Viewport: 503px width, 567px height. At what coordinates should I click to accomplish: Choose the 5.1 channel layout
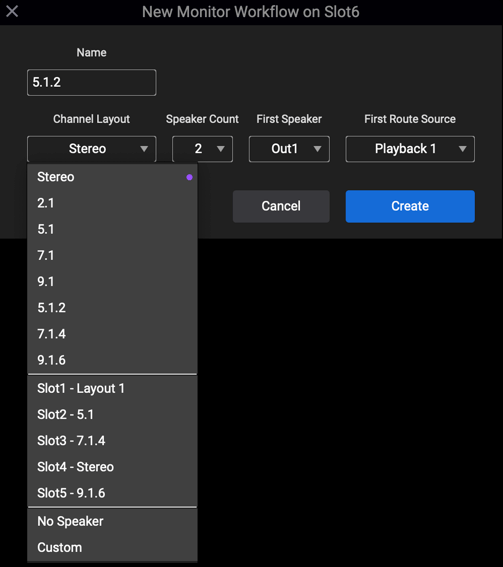(112, 229)
